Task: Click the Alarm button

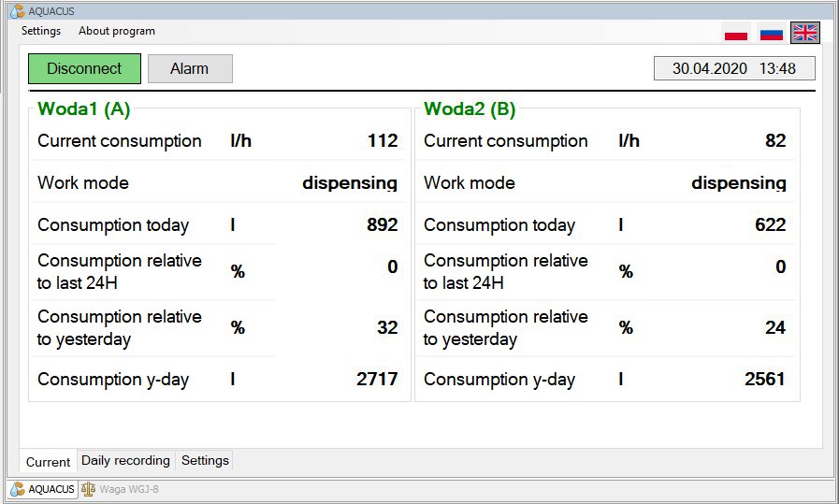Action: coord(190,68)
